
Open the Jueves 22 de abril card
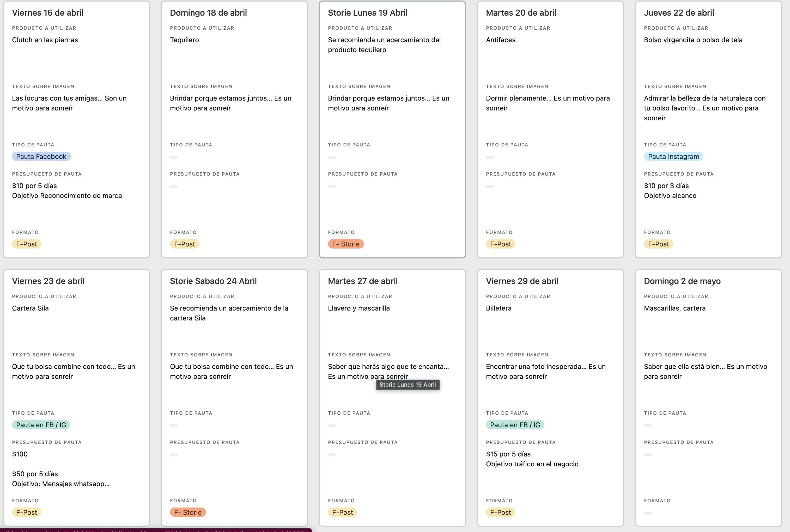(x=679, y=13)
